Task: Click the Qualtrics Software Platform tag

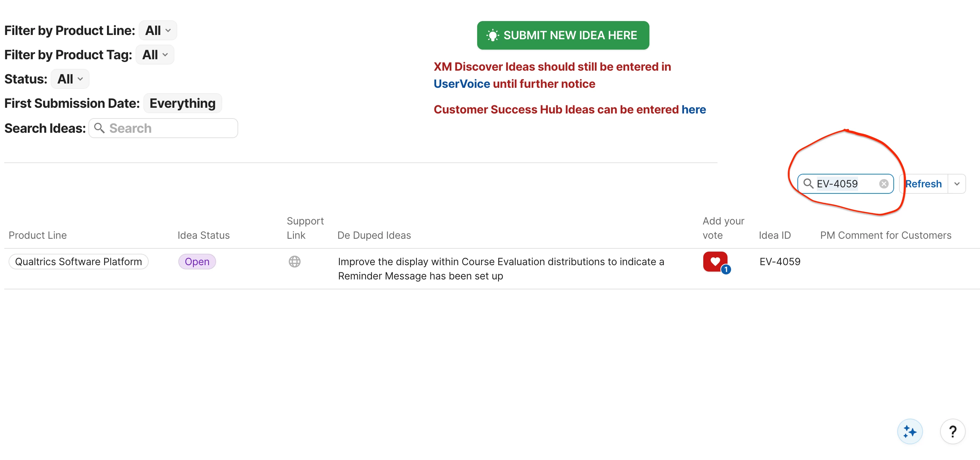Action: (78, 262)
